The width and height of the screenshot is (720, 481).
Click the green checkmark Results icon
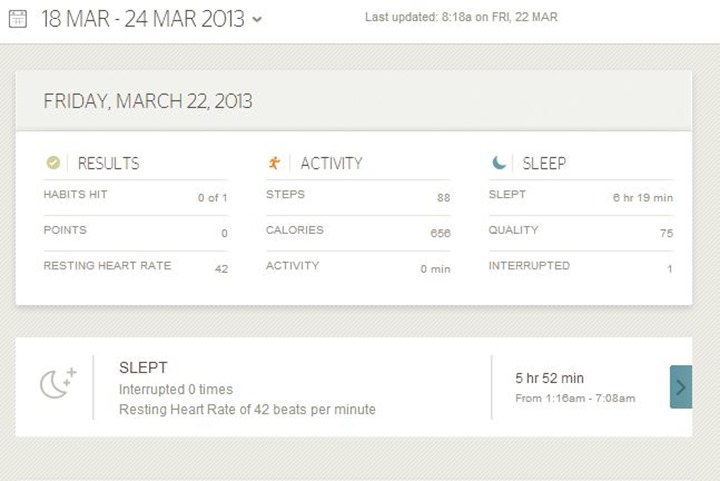pos(53,162)
